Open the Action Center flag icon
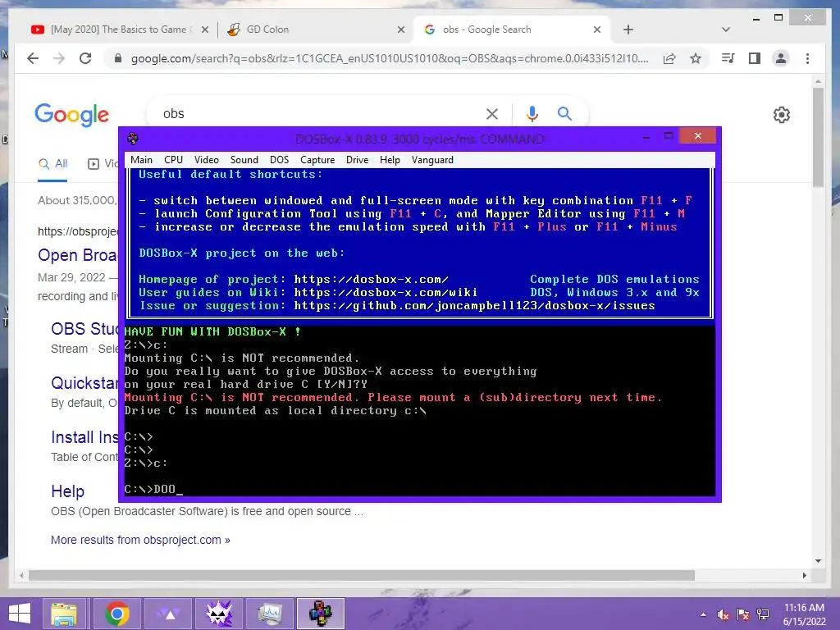840x630 pixels. (743, 614)
